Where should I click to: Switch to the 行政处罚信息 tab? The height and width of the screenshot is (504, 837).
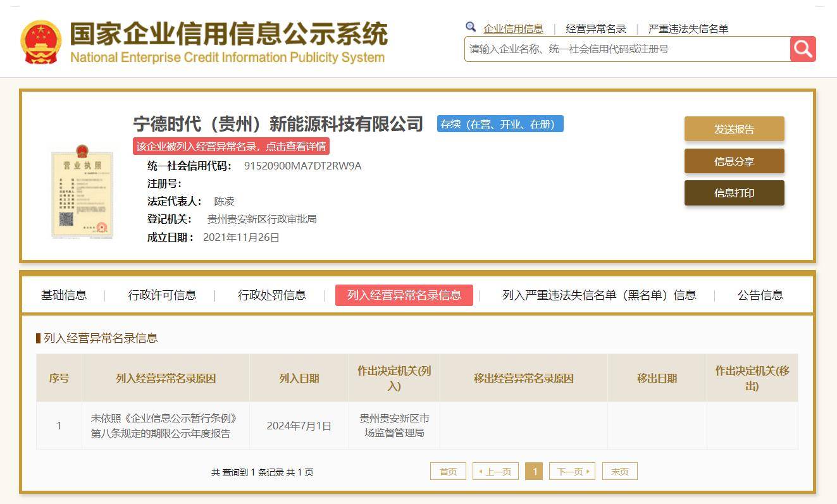[x=272, y=295]
